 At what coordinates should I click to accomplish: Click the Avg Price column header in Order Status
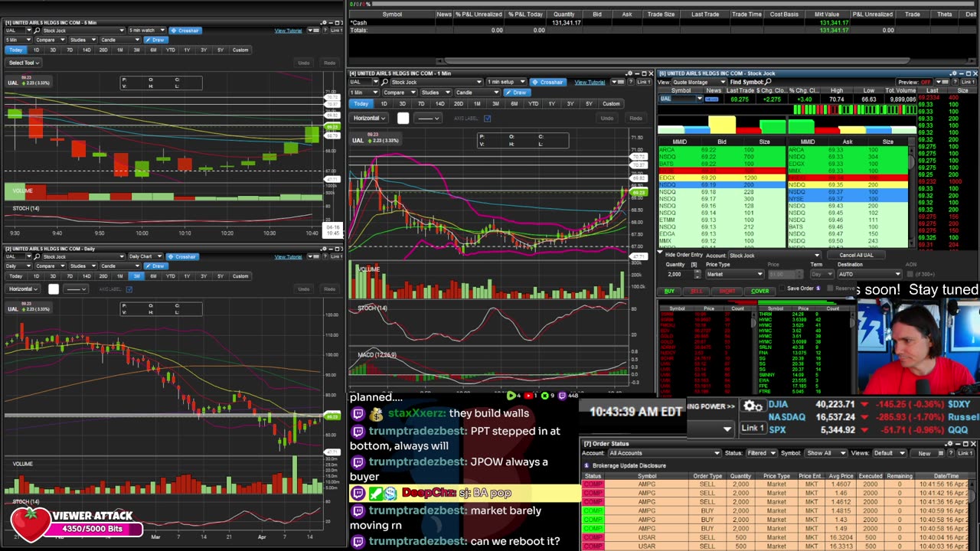coord(841,476)
